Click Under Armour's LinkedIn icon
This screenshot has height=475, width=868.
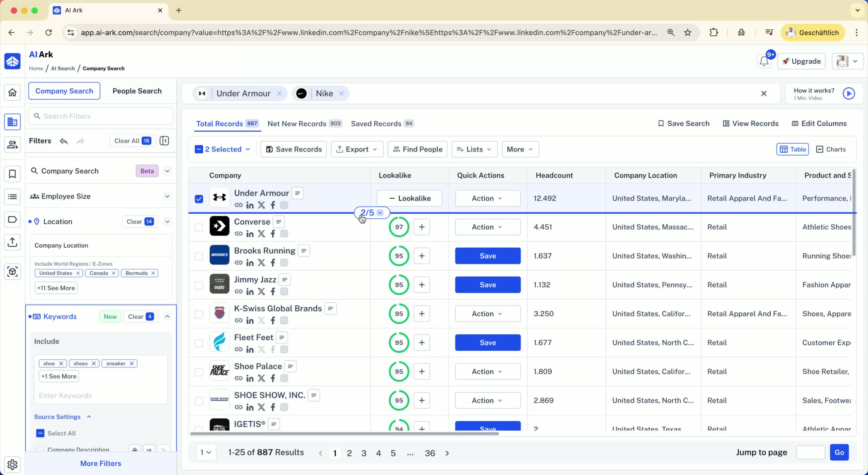(250, 205)
